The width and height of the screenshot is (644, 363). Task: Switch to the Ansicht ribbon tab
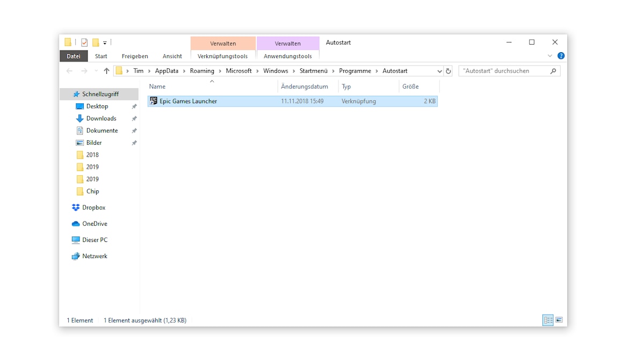(x=172, y=56)
